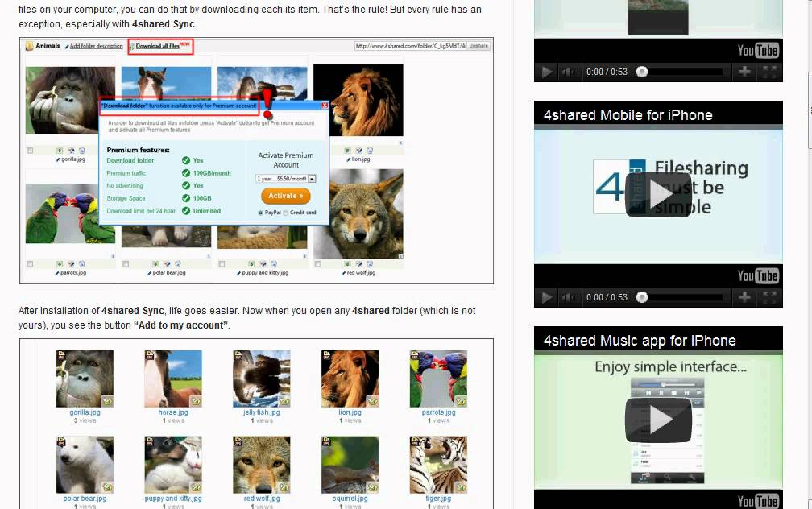The height and width of the screenshot is (509, 812).
Task: Click the add-to-account icon on the polar bear.jpg gallery thumbnail
Action: pos(107,486)
